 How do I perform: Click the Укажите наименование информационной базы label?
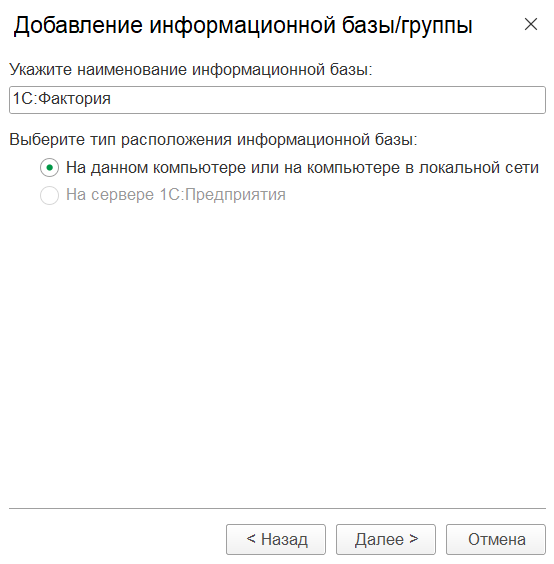191,69
